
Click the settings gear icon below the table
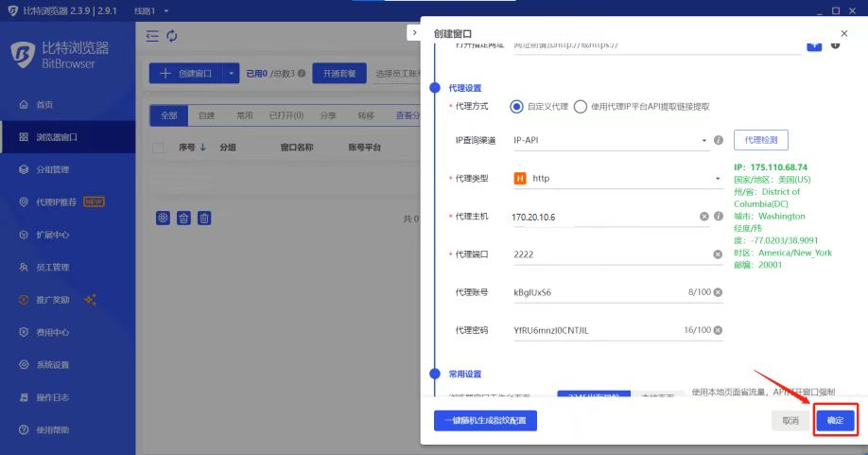[163, 218]
